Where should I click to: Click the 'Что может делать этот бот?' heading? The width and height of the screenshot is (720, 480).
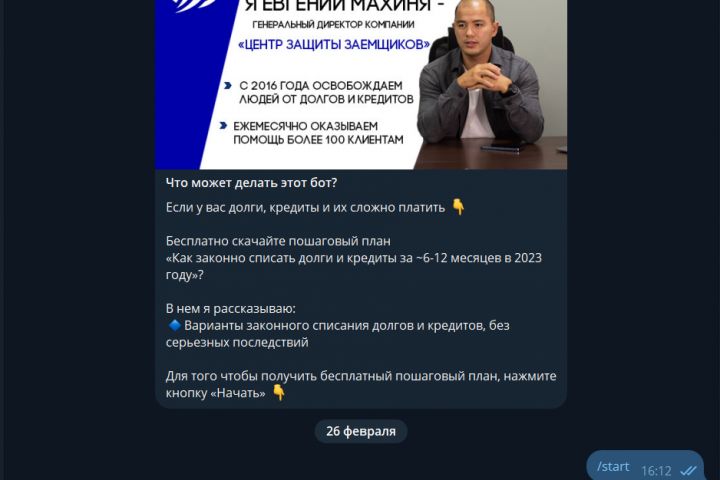(x=251, y=183)
